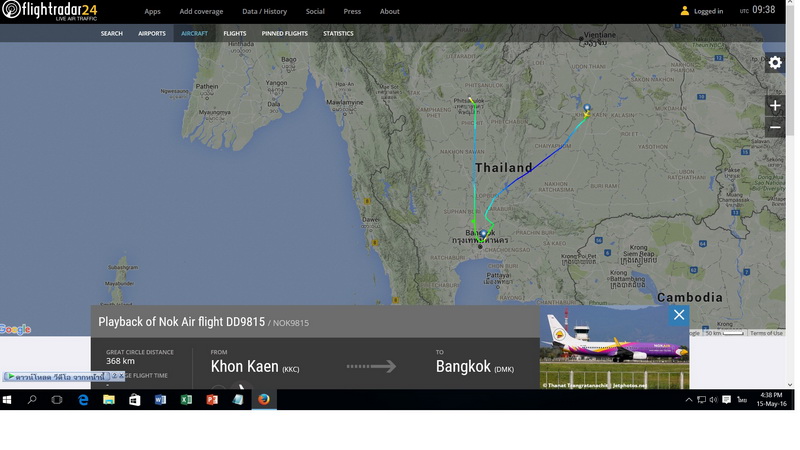The image size is (800, 450).
Task: Click the Nok Air aircraft photo
Action: [x=614, y=347]
